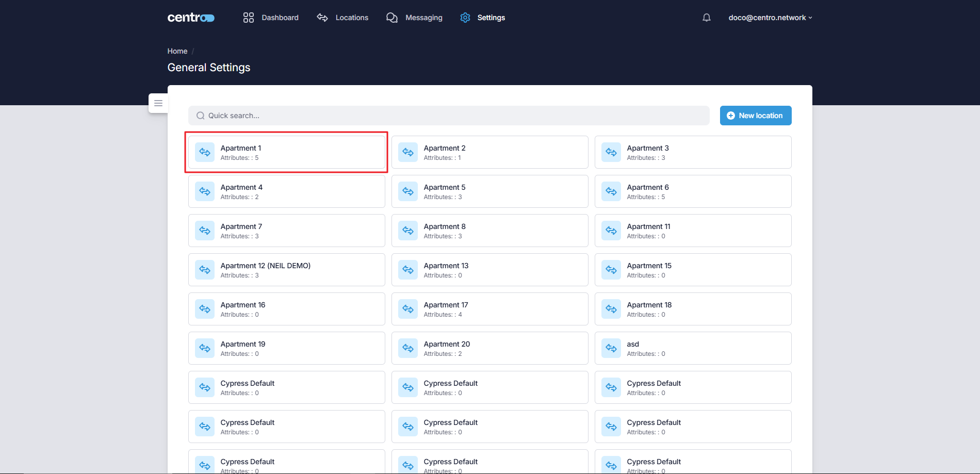Open the Apartment 1 location name

pos(241,148)
